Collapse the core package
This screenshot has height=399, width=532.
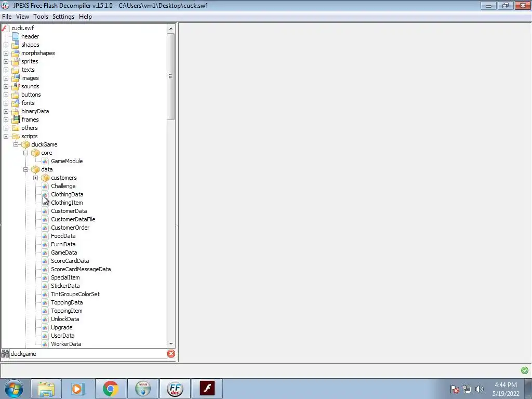click(26, 153)
